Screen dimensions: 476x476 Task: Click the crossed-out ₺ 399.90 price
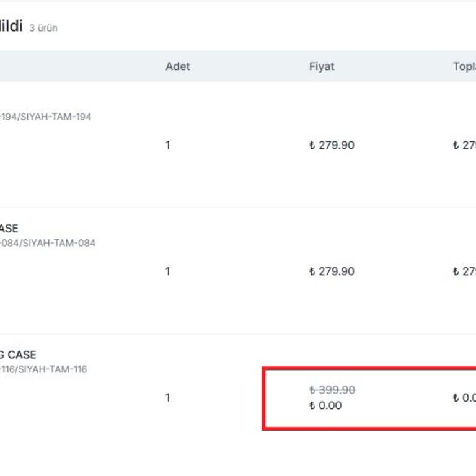[332, 390]
